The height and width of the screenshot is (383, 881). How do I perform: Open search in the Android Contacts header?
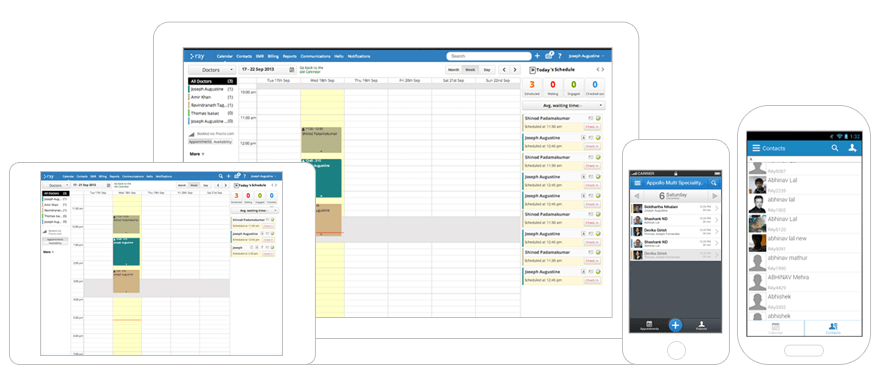click(834, 148)
